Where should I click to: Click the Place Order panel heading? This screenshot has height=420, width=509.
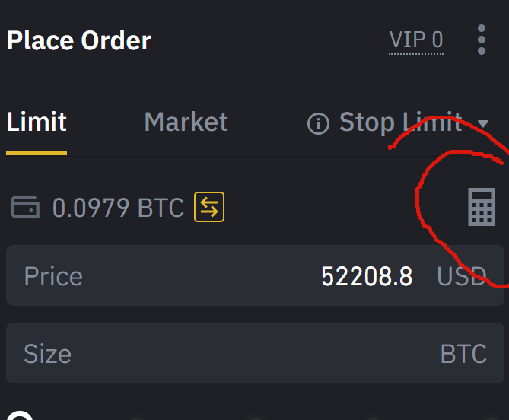pyautogui.click(x=79, y=40)
